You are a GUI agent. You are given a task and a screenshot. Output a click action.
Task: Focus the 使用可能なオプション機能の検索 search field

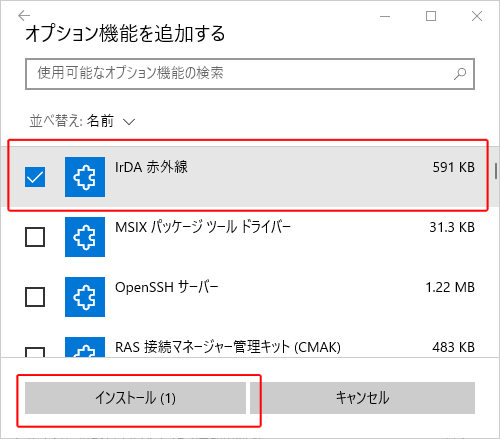pyautogui.click(x=250, y=74)
